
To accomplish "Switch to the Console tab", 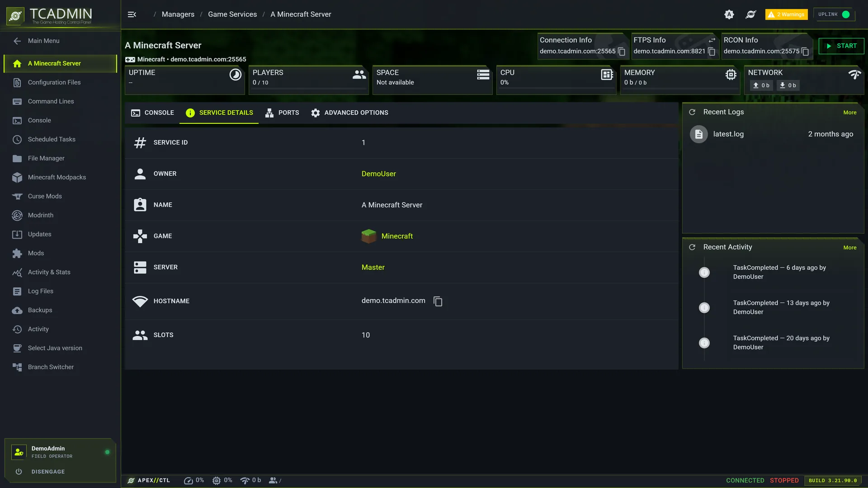I will coord(152,113).
